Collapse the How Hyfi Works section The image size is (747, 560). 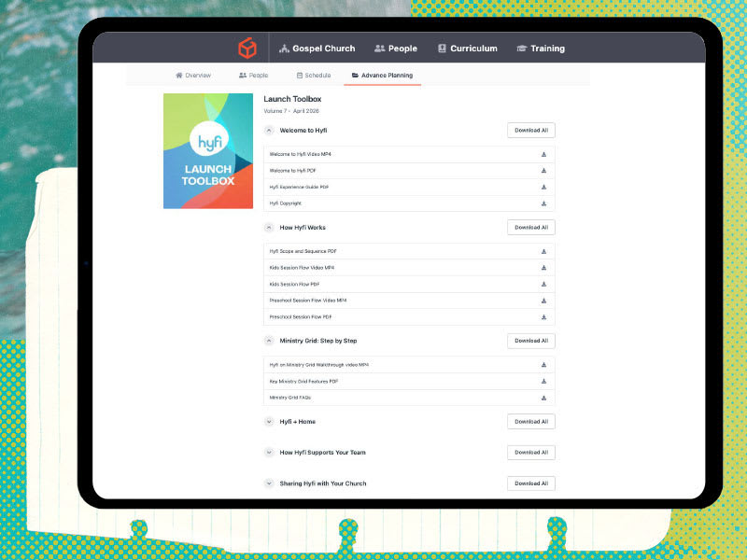pyautogui.click(x=269, y=228)
